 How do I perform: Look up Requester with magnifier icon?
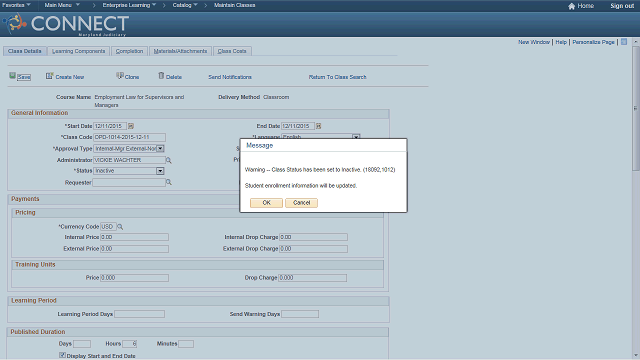tap(169, 182)
